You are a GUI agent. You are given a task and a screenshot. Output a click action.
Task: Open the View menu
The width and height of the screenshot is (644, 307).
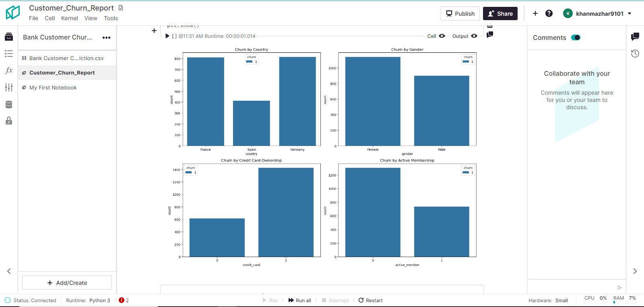click(x=91, y=18)
